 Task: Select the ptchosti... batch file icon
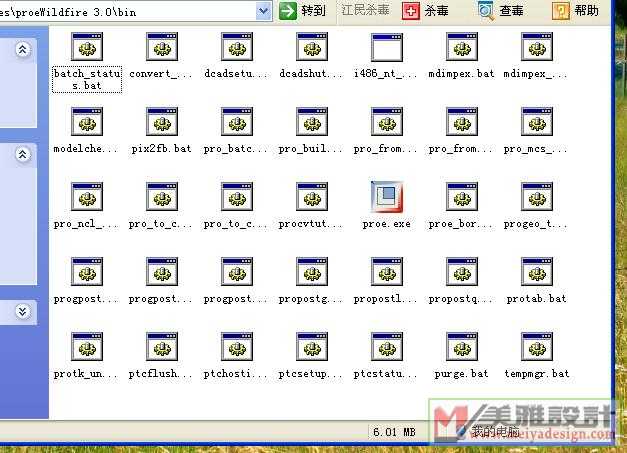click(237, 347)
